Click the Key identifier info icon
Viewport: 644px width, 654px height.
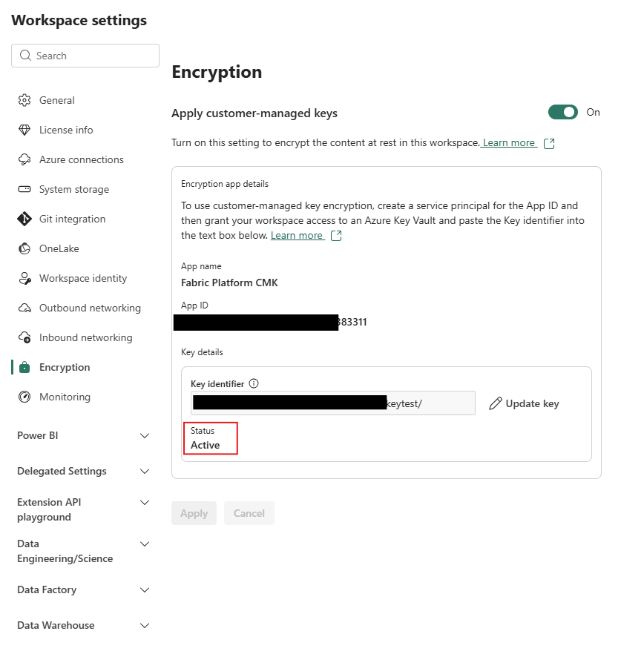point(254,383)
